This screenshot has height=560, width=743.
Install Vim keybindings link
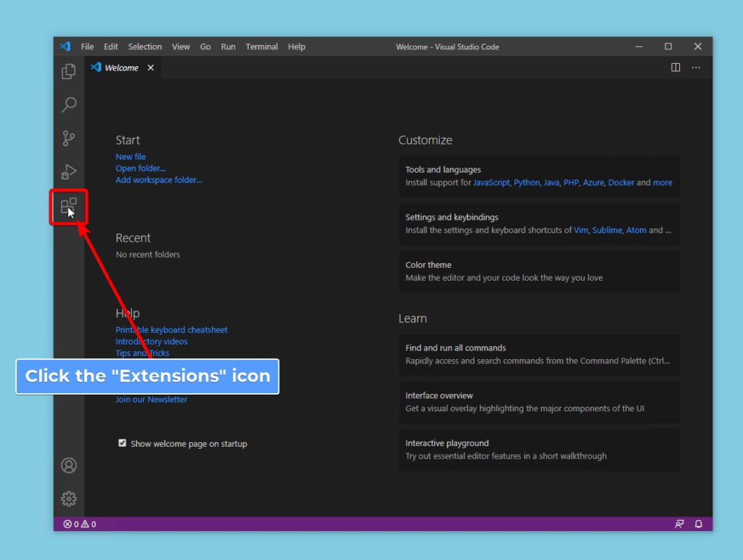click(x=581, y=230)
